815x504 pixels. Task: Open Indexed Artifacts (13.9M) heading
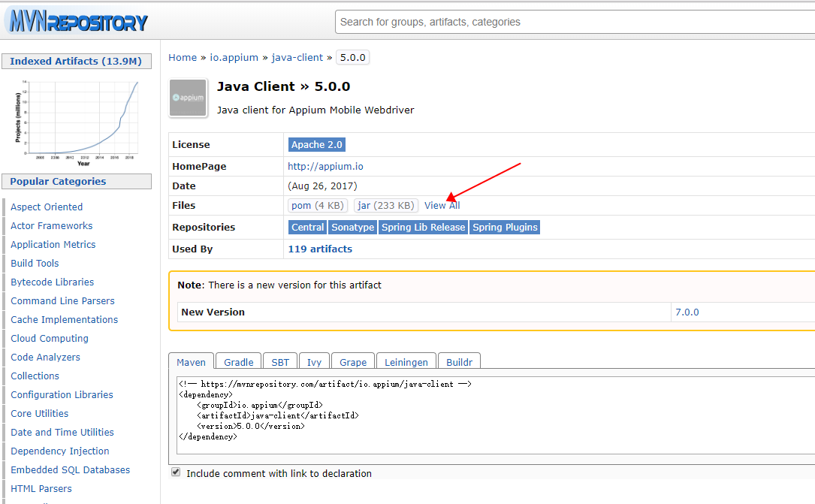pos(76,62)
